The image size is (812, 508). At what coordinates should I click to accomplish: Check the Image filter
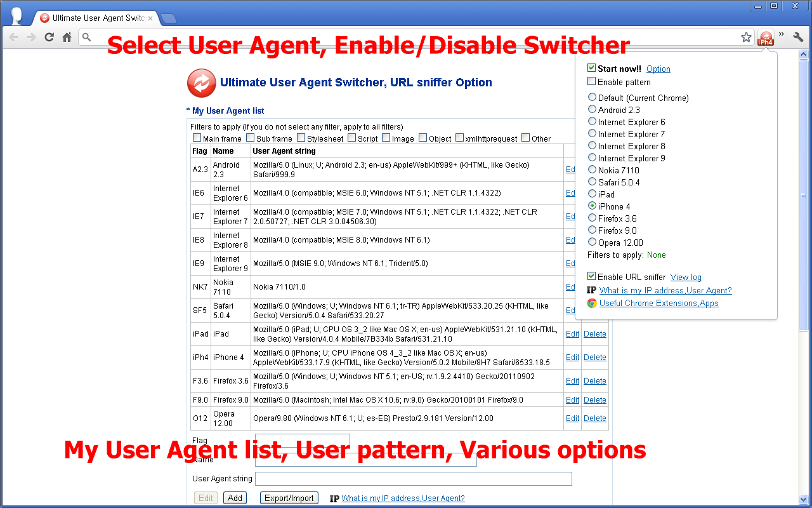pos(386,138)
